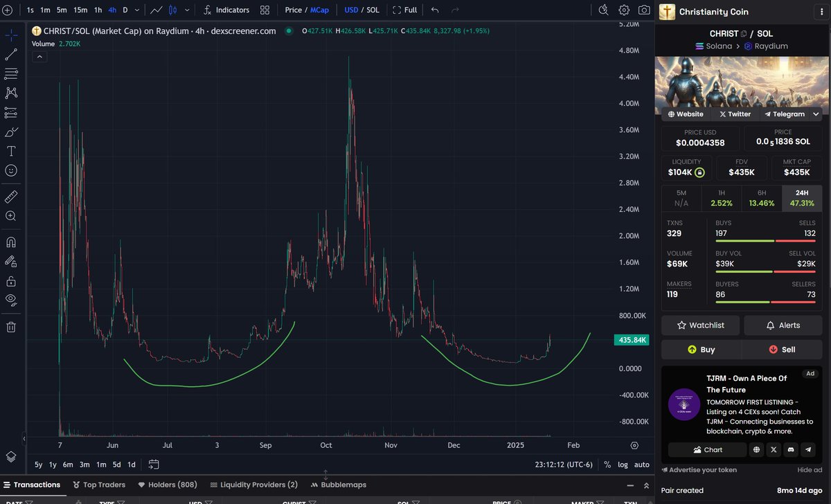This screenshot has width=831, height=504.
Task: Open the timezone 23:12:12 (UTC-6) menu
Action: click(x=564, y=465)
